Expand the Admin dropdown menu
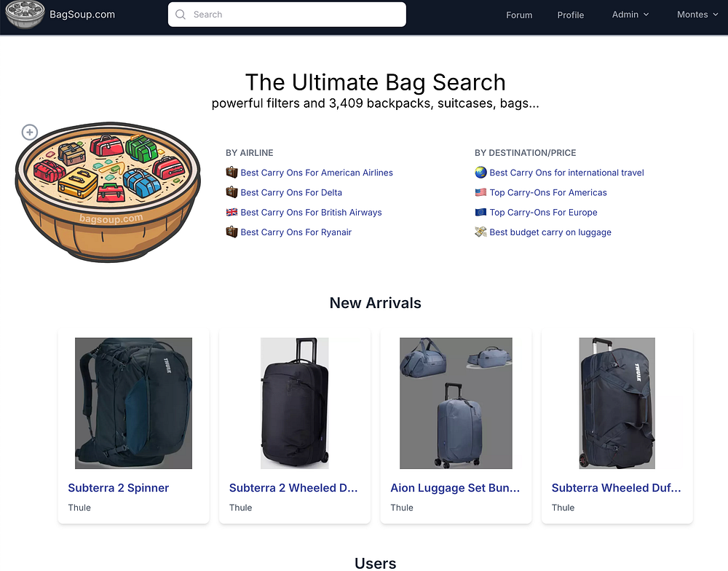The width and height of the screenshot is (728, 571). pos(630,15)
